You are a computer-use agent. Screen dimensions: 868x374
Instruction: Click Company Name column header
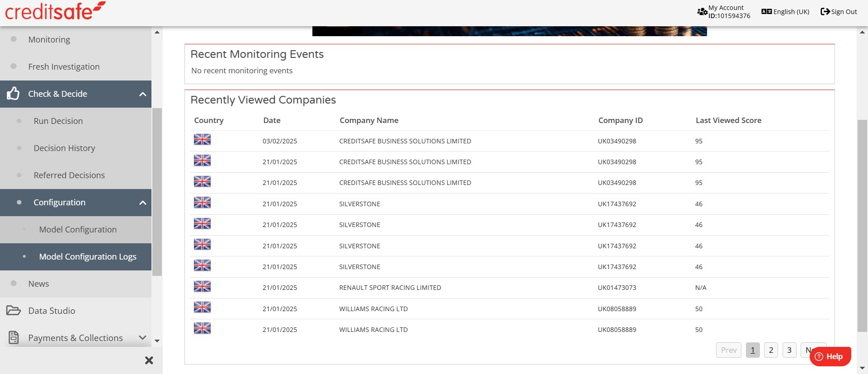click(369, 120)
